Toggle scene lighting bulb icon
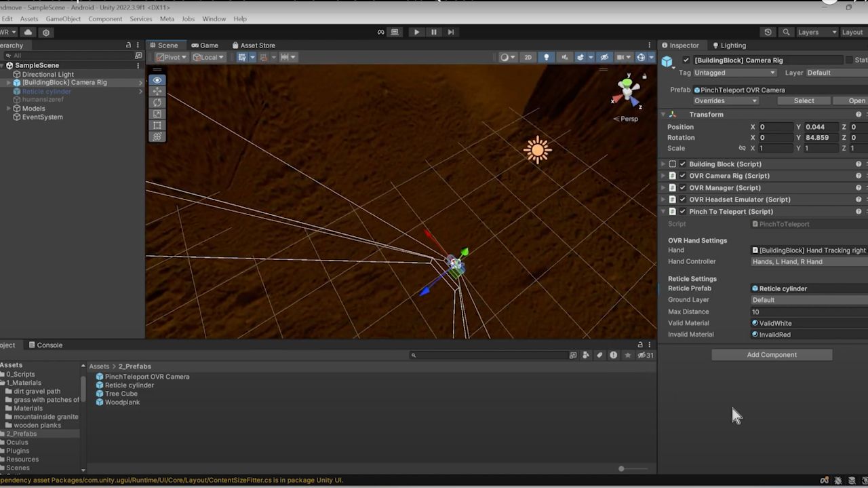This screenshot has height=488, width=868. pyautogui.click(x=547, y=57)
